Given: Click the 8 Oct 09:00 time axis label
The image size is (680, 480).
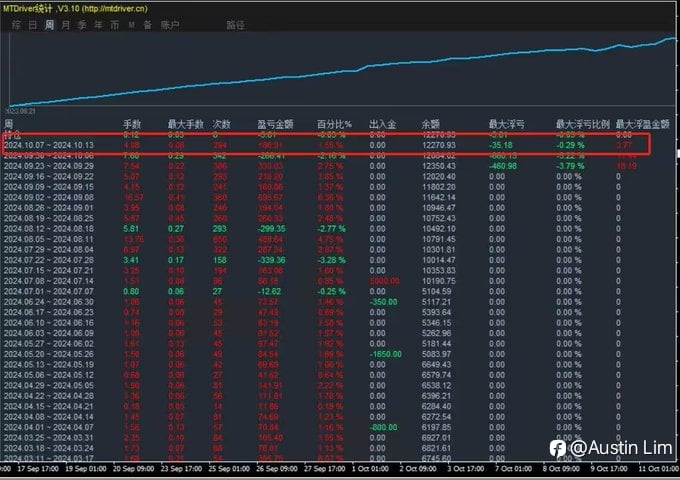Looking at the screenshot, I should tap(561, 469).
